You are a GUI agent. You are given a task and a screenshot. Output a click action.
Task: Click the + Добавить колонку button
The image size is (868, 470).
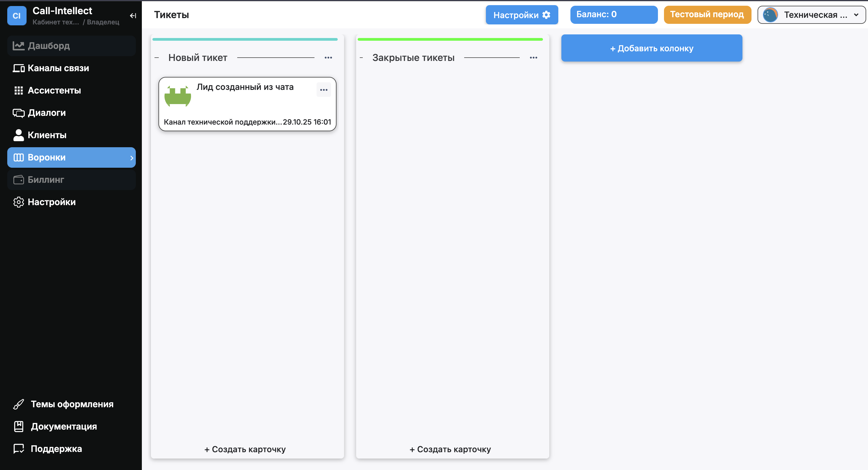651,48
